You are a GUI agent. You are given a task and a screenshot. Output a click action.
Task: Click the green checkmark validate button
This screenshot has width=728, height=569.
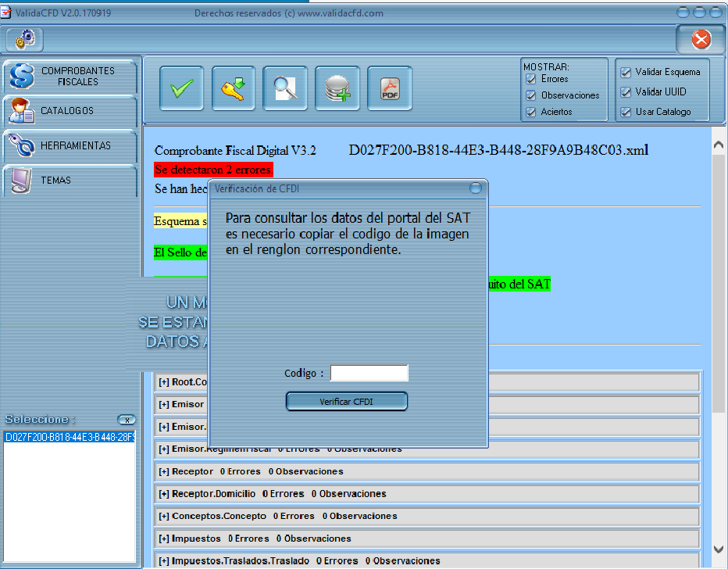coord(181,88)
